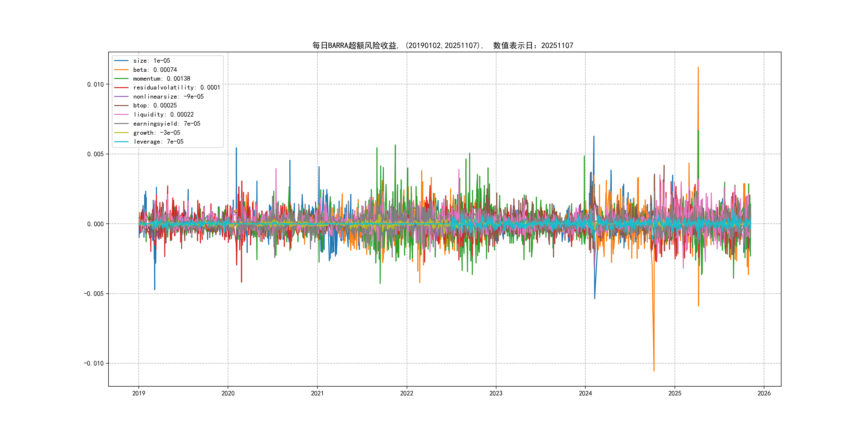Click the blue size legend line
Viewport: 868px width, 434px height.
(121, 61)
